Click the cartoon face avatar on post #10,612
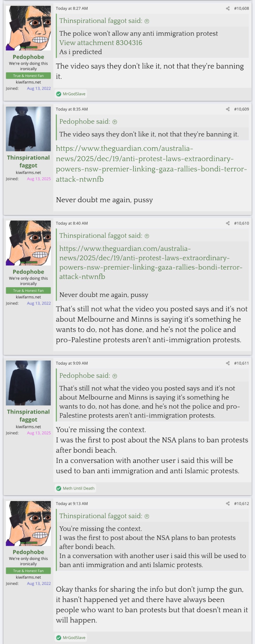This screenshot has height=644, width=255. tap(28, 523)
